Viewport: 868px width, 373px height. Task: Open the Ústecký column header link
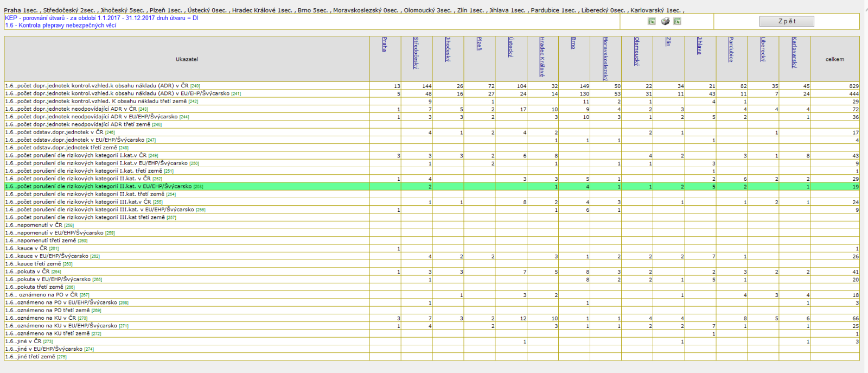(510, 47)
